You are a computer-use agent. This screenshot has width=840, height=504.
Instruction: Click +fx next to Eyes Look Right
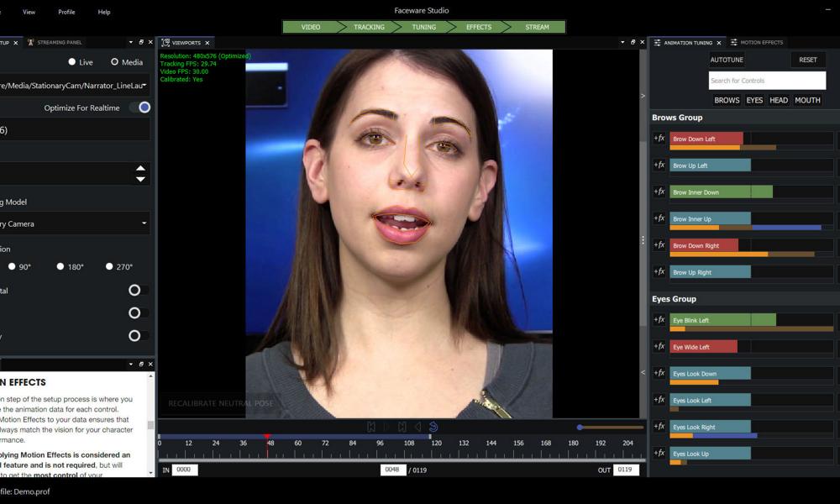tap(659, 427)
